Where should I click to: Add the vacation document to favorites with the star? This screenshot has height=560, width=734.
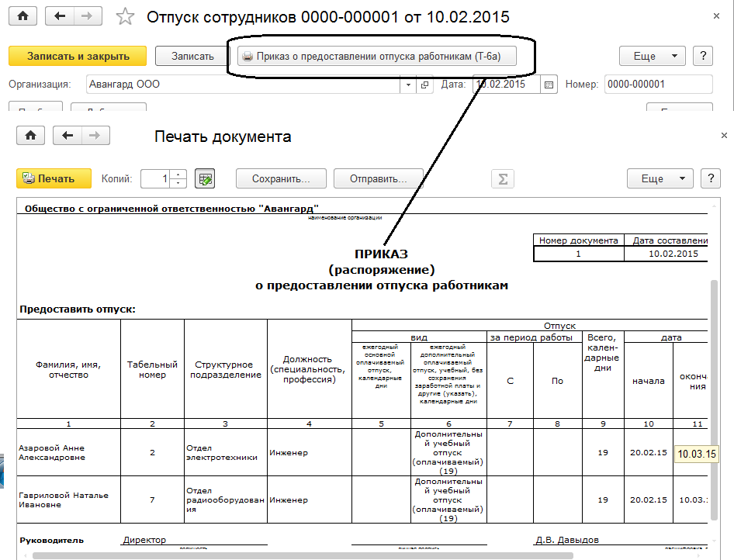(125, 17)
